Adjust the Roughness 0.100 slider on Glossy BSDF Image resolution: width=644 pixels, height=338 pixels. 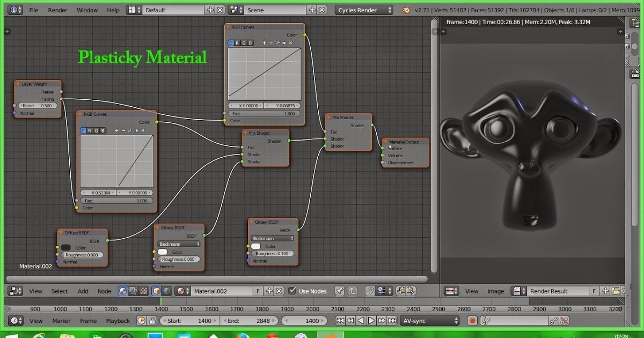[272, 253]
